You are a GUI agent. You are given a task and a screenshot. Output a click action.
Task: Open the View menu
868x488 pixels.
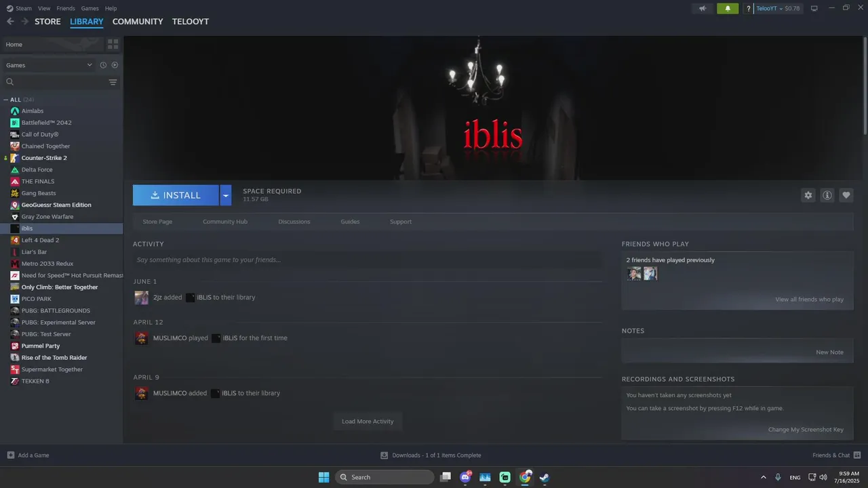(44, 8)
